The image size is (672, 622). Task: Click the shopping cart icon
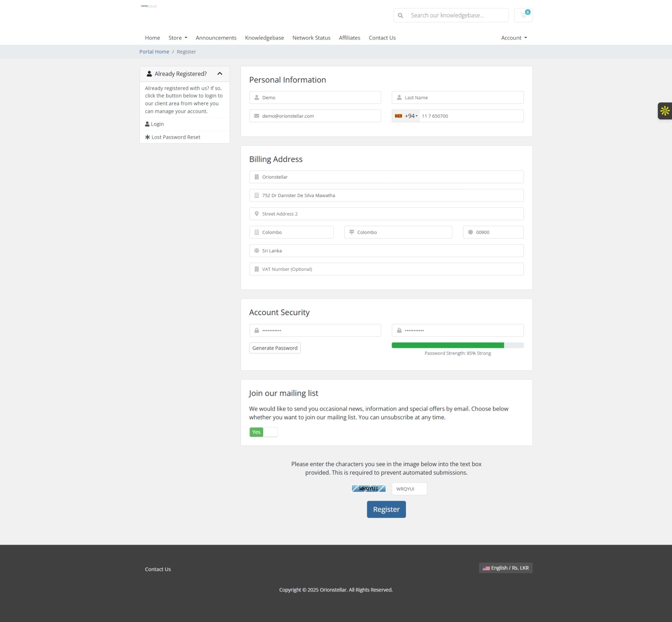[523, 15]
